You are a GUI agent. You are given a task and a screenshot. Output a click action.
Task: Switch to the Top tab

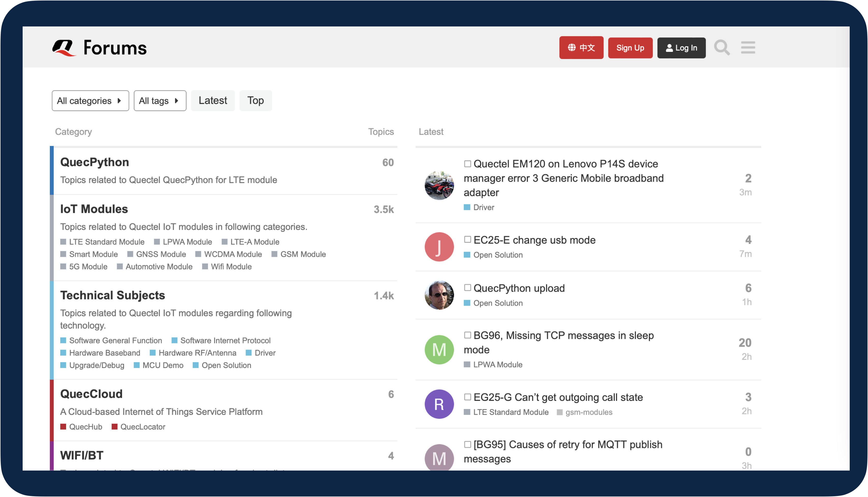tap(256, 101)
